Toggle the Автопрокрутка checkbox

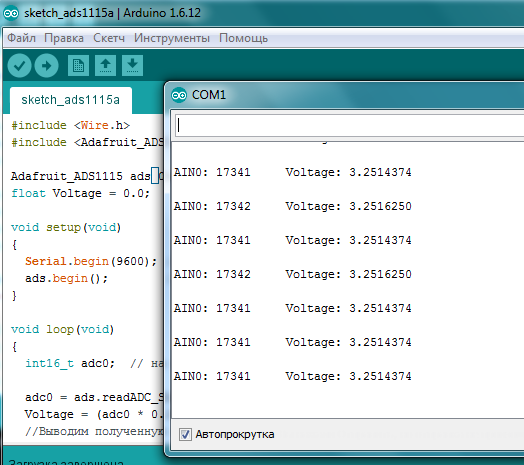pyautogui.click(x=185, y=434)
